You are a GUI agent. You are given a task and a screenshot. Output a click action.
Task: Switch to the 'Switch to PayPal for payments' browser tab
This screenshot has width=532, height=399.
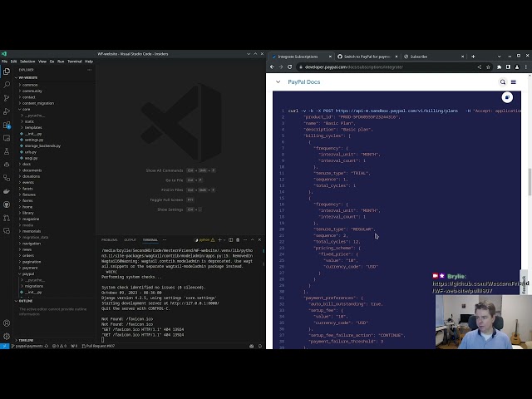pos(367,57)
